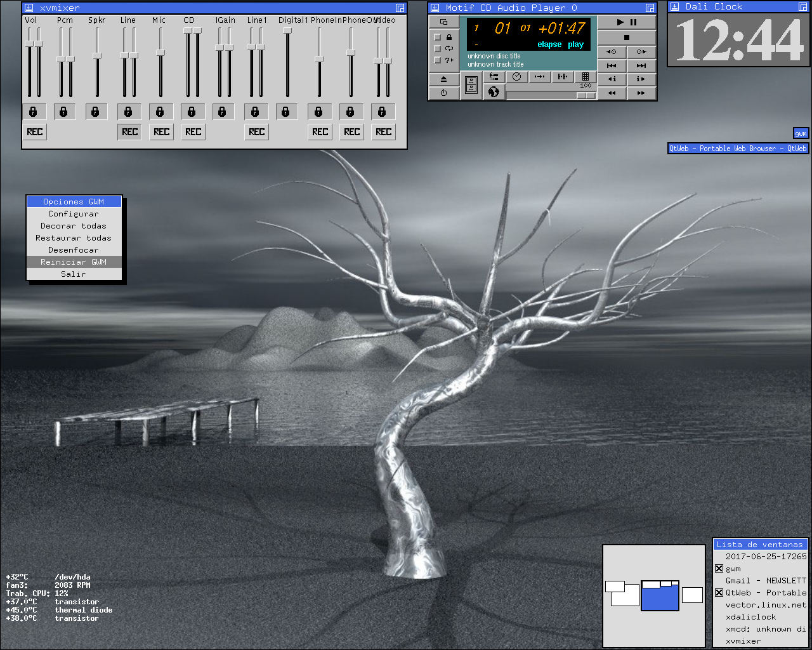
Task: Open the globe web browser icon
Action: 494,93
